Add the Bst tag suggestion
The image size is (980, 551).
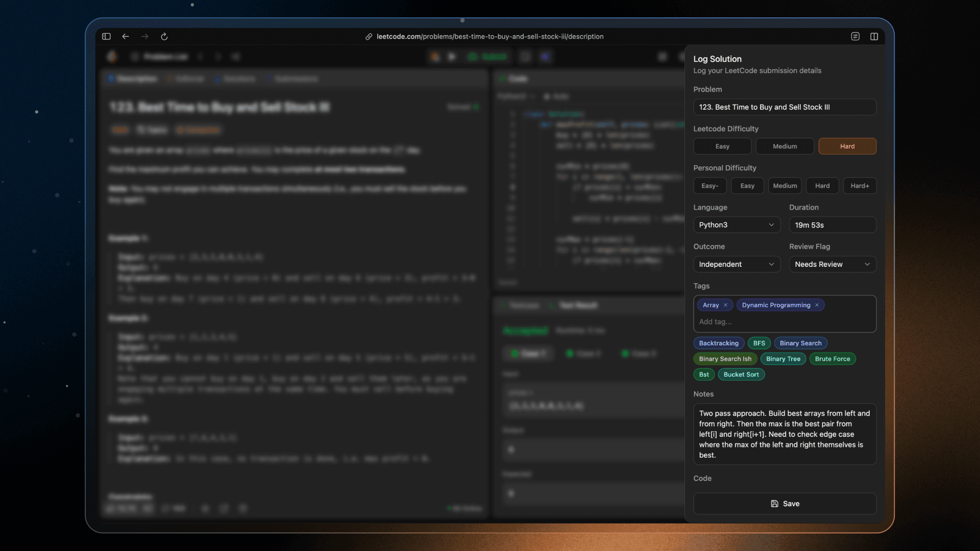pyautogui.click(x=704, y=374)
